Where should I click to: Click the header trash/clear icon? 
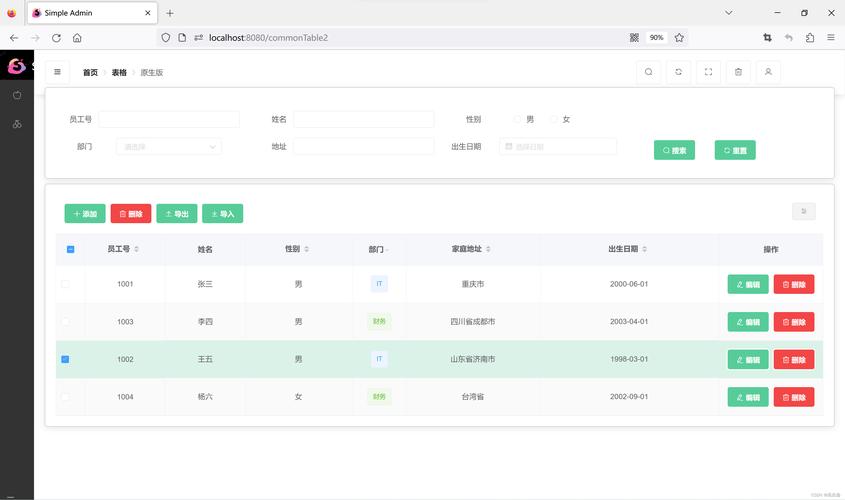tap(738, 72)
